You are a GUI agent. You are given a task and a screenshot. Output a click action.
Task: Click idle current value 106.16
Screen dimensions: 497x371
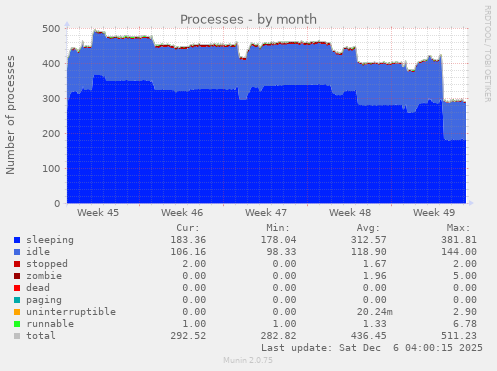188,252
